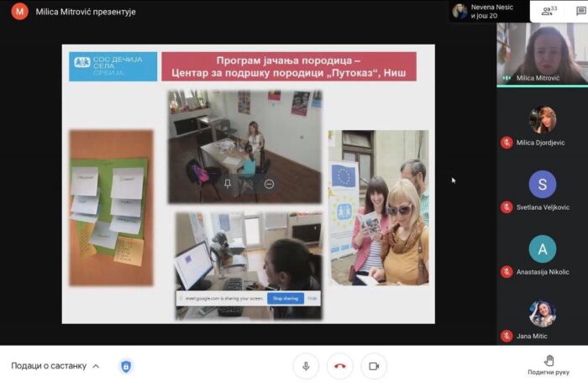Image resolution: width=588 pixels, height=387 pixels.
Task: Toggle the microphone on or off
Action: click(x=306, y=366)
